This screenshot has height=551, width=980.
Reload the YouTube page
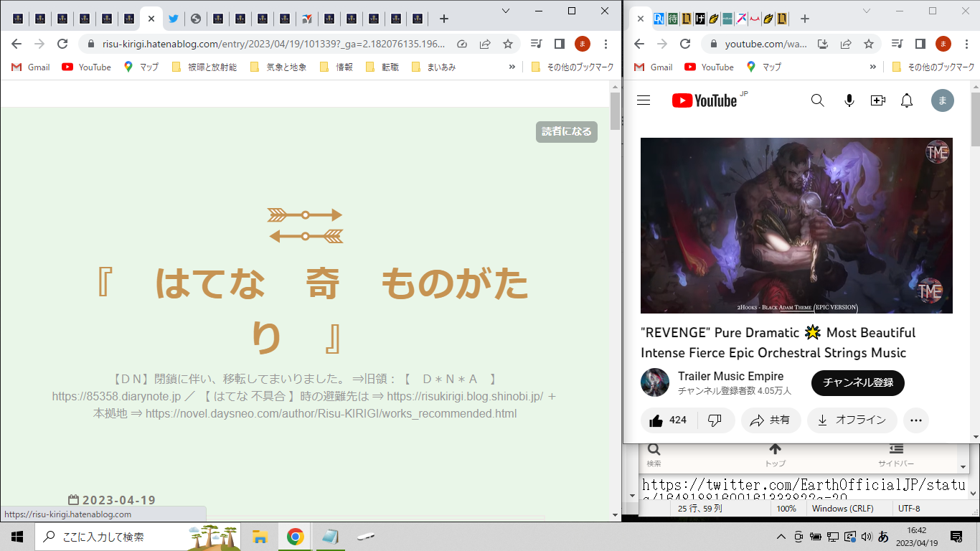685,44
